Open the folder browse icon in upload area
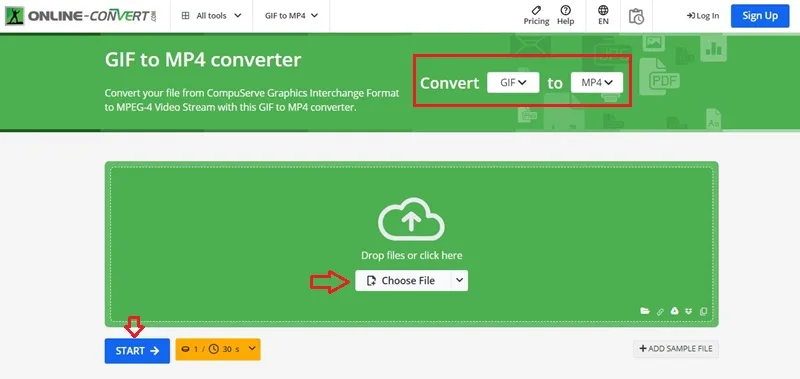800x379 pixels. pos(645,311)
